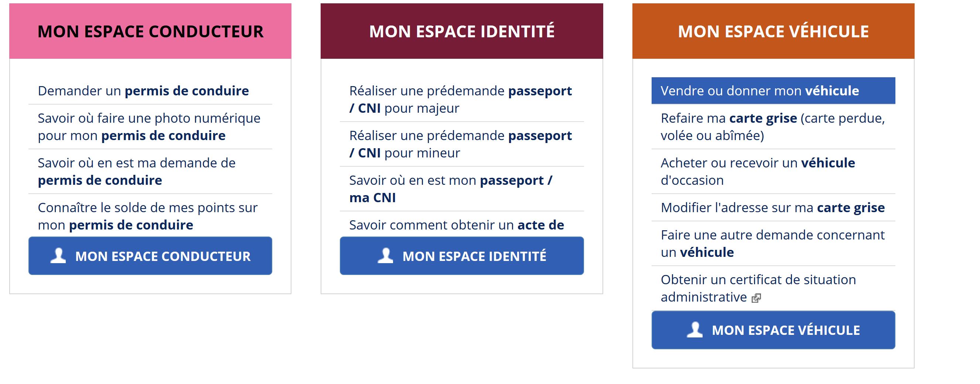Open Savoir comment obtenir un acte link
The height and width of the screenshot is (384, 980).
click(457, 225)
